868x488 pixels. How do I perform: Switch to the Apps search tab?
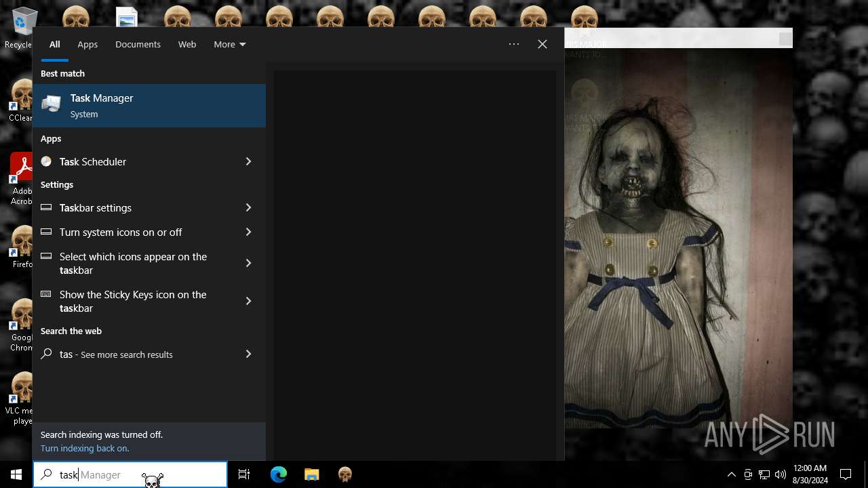[87, 44]
